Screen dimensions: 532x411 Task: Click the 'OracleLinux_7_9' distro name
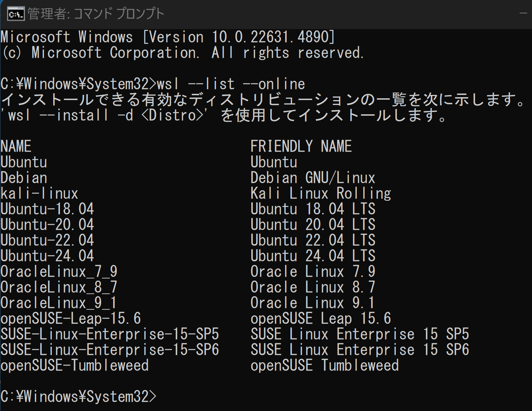(x=59, y=271)
